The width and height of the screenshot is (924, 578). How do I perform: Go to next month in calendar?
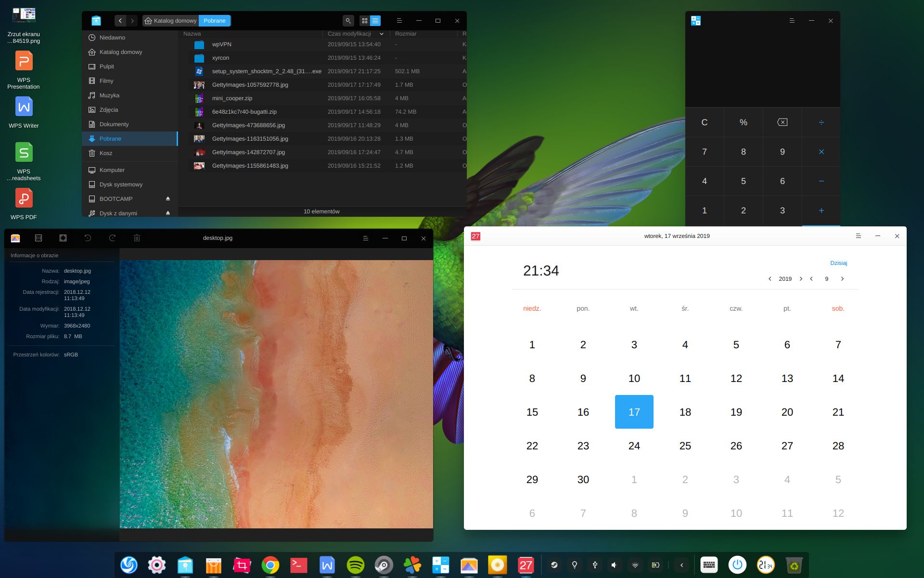click(x=843, y=278)
